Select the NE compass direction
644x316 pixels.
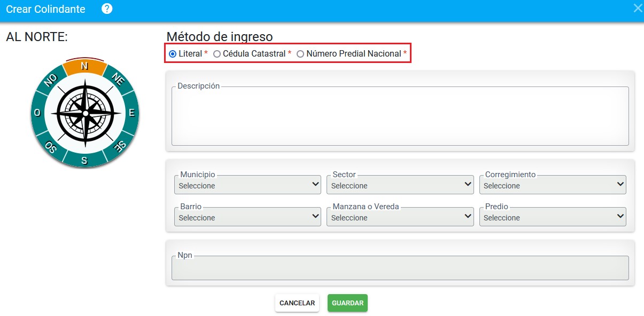118,80
